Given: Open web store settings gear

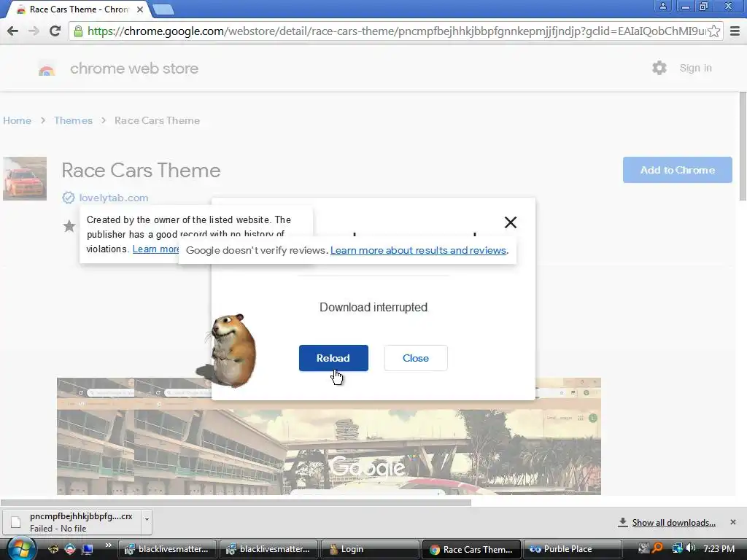Looking at the screenshot, I should point(659,68).
